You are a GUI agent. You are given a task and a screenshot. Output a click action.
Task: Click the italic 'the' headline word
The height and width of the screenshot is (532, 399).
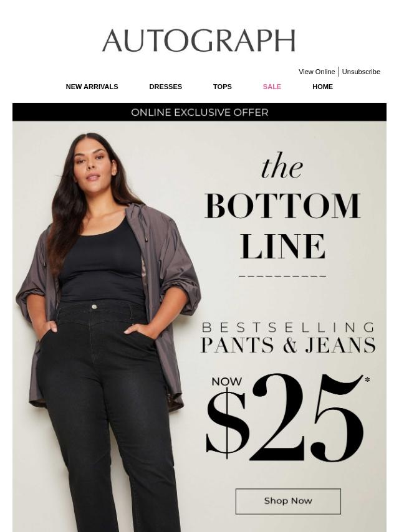(x=282, y=166)
